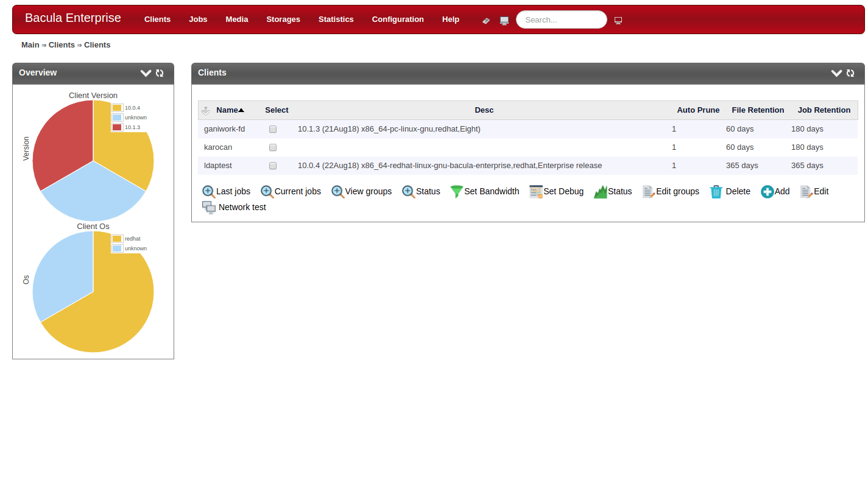The width and height of the screenshot is (868, 483).
Task: Click the ganiwork-fd 10.1.3 description text
Action: tap(389, 129)
